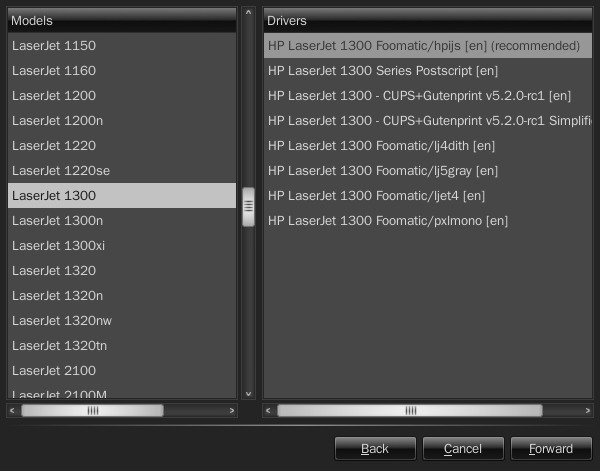Pick Foomatic/pxlmono driver
Screen dimensions: 600x471
[x=428, y=220]
